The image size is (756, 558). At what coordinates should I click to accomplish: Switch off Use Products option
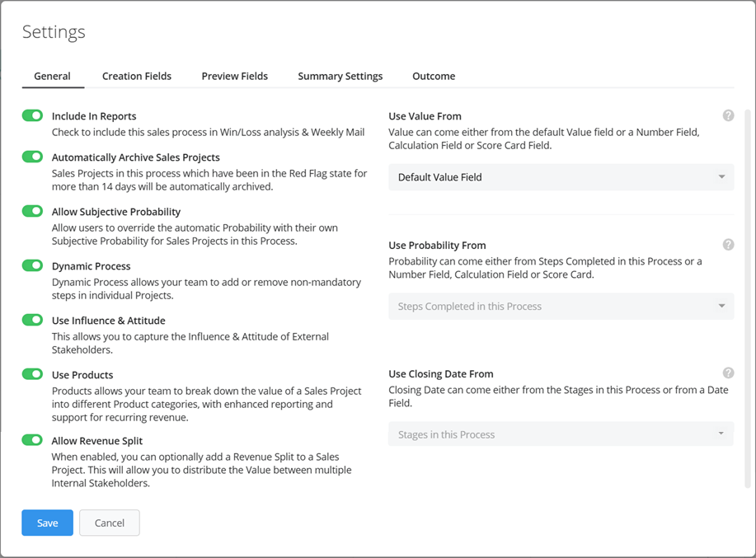click(x=32, y=374)
